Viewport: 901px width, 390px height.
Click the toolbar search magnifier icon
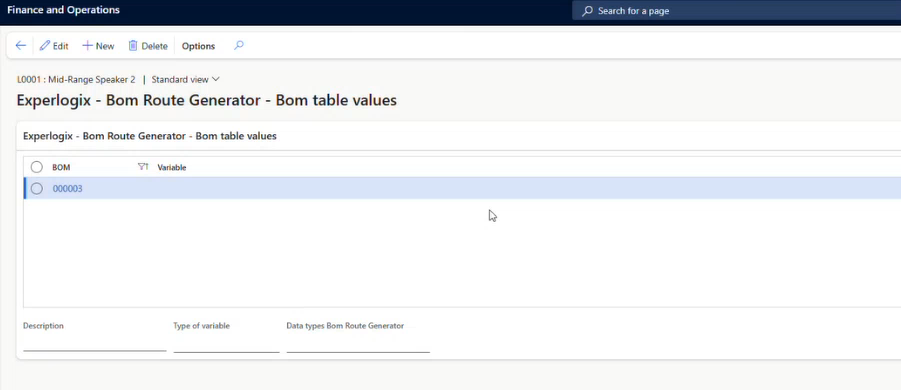(239, 45)
